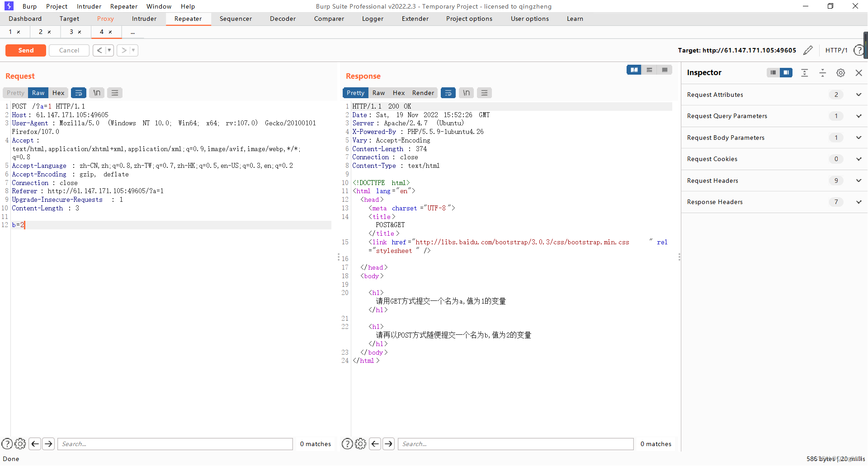This screenshot has width=868, height=466.
Task: Click the Burp Suite logo icon
Action: [x=9, y=6]
